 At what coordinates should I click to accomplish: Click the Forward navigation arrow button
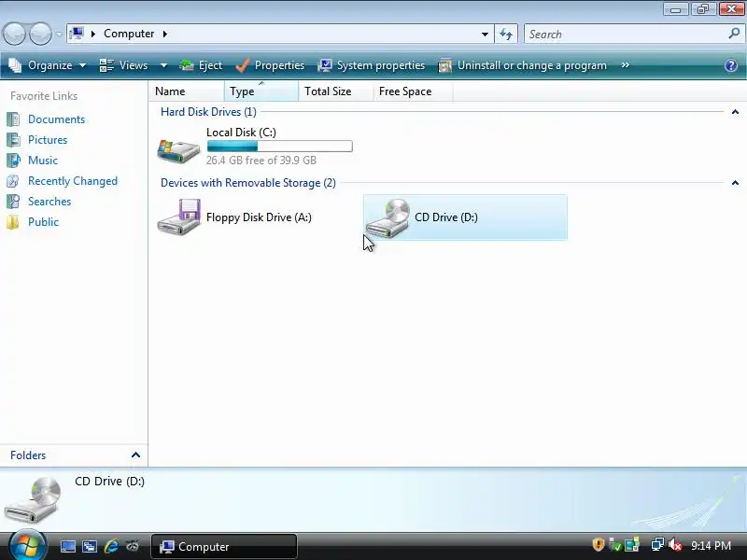coord(40,34)
